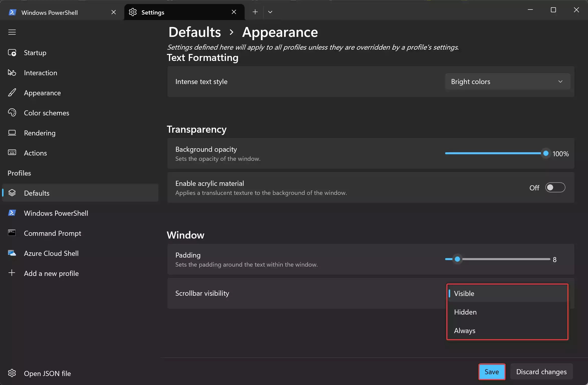Screen dimensions: 588x385
Task: Open the Actions settings section
Action: (x=35, y=153)
